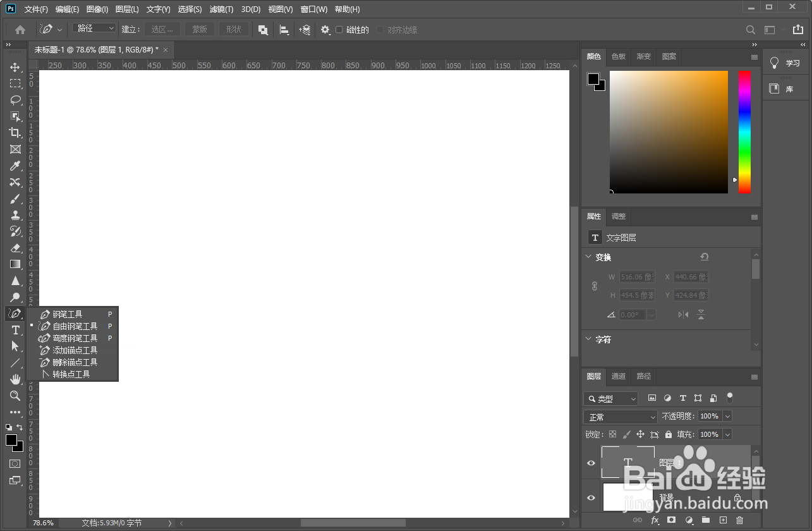Pick a hue on the rainbow slider
The image size is (812, 531).
(745, 131)
